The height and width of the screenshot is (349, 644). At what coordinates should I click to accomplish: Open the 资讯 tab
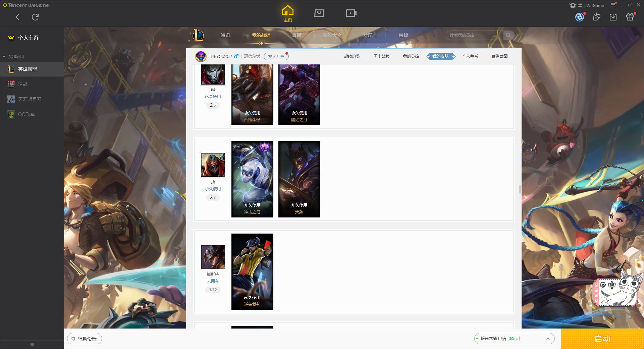click(x=225, y=35)
